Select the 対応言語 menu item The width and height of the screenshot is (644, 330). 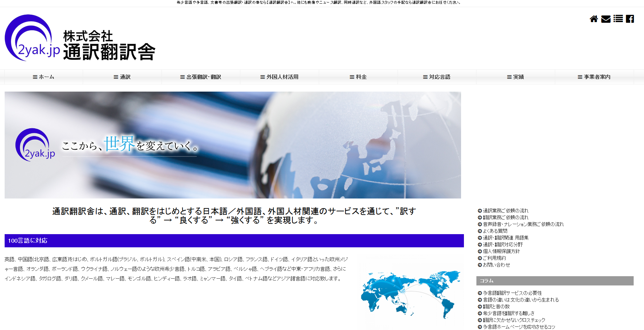point(437,77)
